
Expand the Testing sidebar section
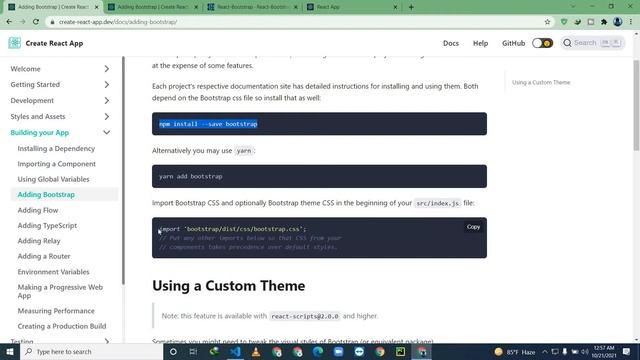pos(107,341)
